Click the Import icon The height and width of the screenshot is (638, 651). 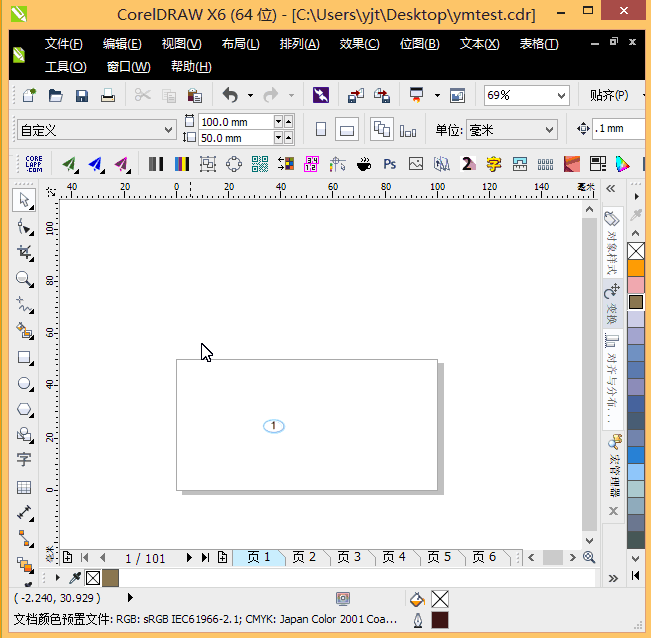(356, 95)
